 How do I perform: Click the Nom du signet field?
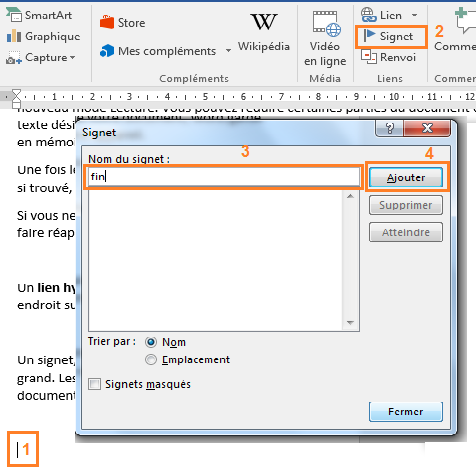click(224, 176)
